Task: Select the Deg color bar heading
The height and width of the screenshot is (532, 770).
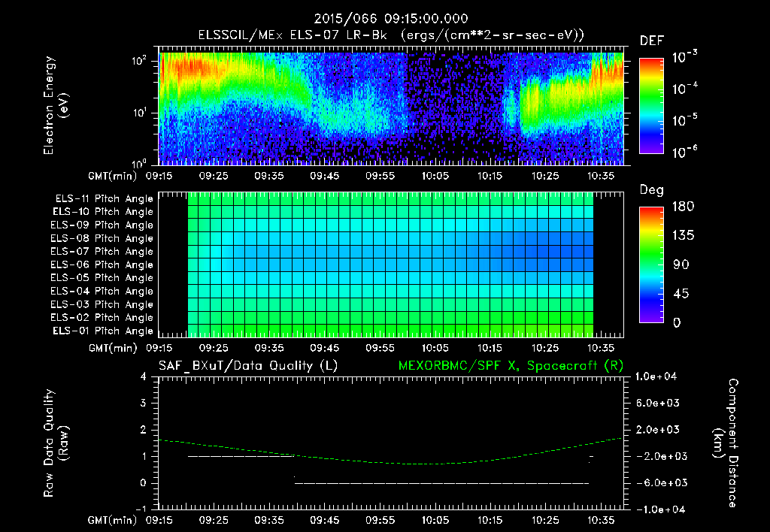Action: 652,190
